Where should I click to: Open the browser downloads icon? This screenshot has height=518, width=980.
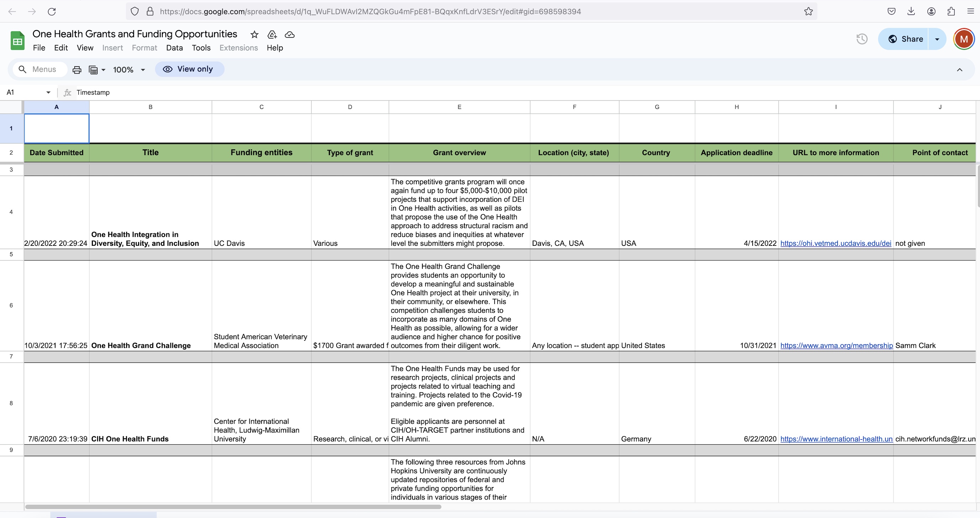click(x=911, y=11)
